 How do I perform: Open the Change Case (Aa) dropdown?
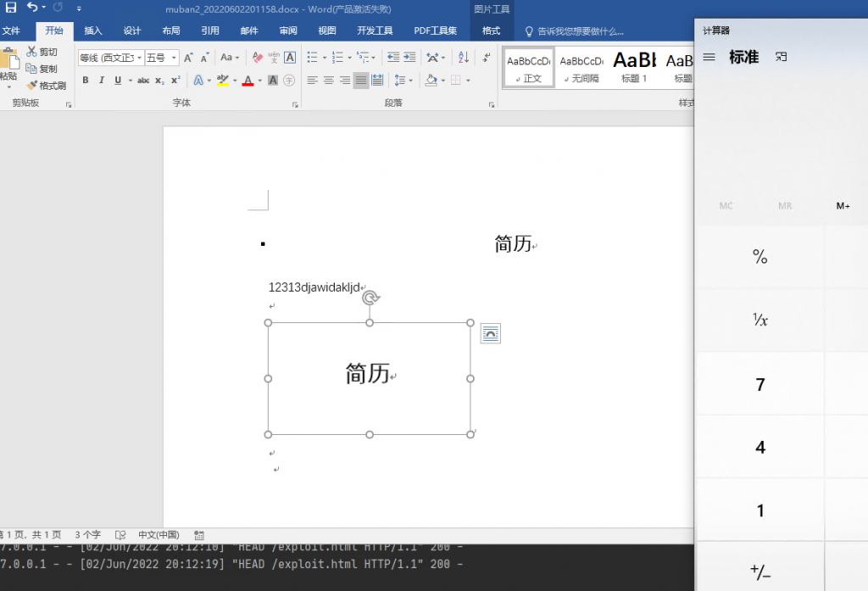coord(230,57)
